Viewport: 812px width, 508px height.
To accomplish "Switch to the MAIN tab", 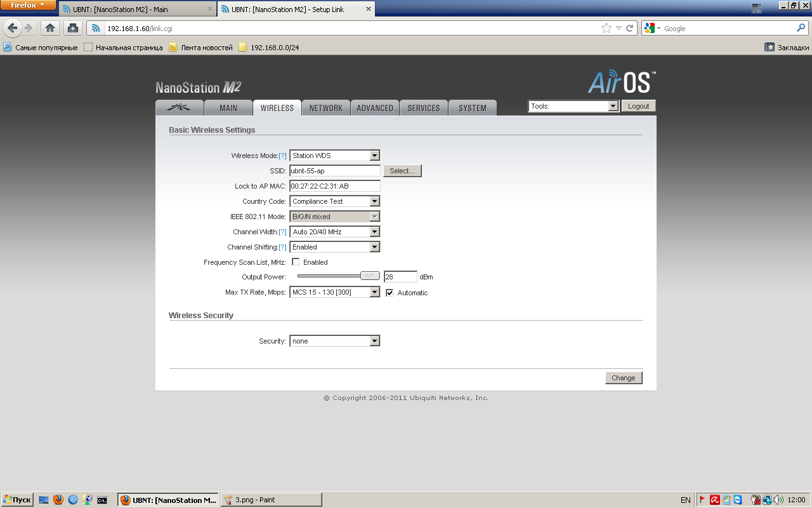I will pyautogui.click(x=228, y=108).
